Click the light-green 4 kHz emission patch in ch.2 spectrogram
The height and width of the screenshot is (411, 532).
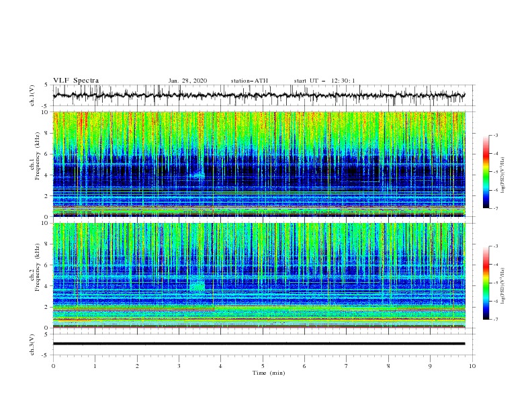click(197, 285)
